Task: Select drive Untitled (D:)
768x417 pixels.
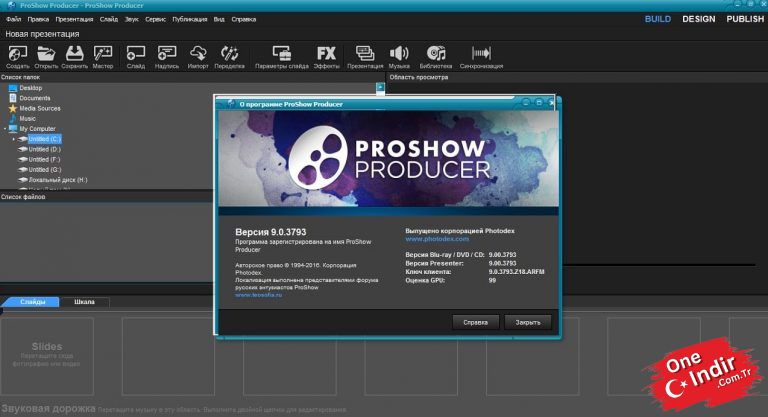Action: pyautogui.click(x=44, y=149)
